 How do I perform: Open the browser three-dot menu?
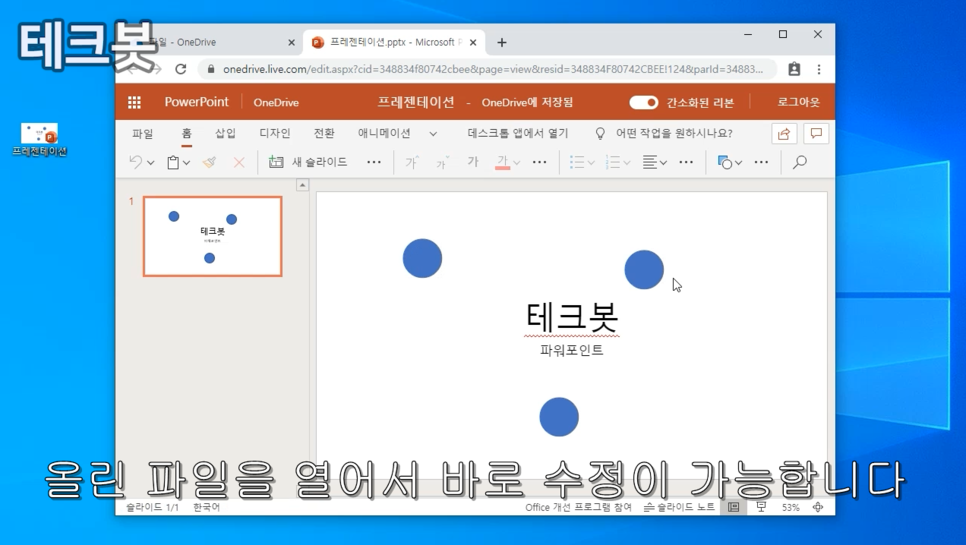click(819, 69)
